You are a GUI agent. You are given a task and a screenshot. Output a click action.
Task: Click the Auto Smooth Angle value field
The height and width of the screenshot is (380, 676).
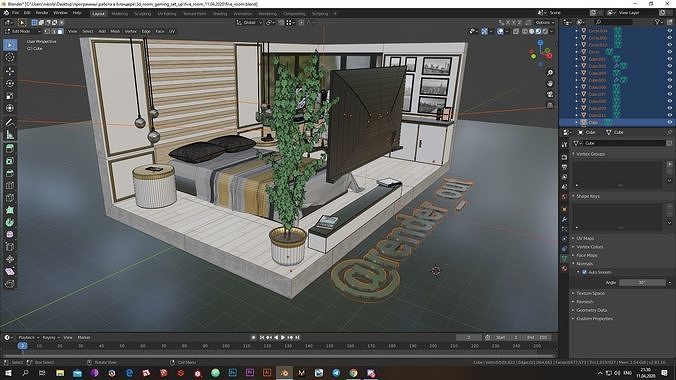(642, 283)
